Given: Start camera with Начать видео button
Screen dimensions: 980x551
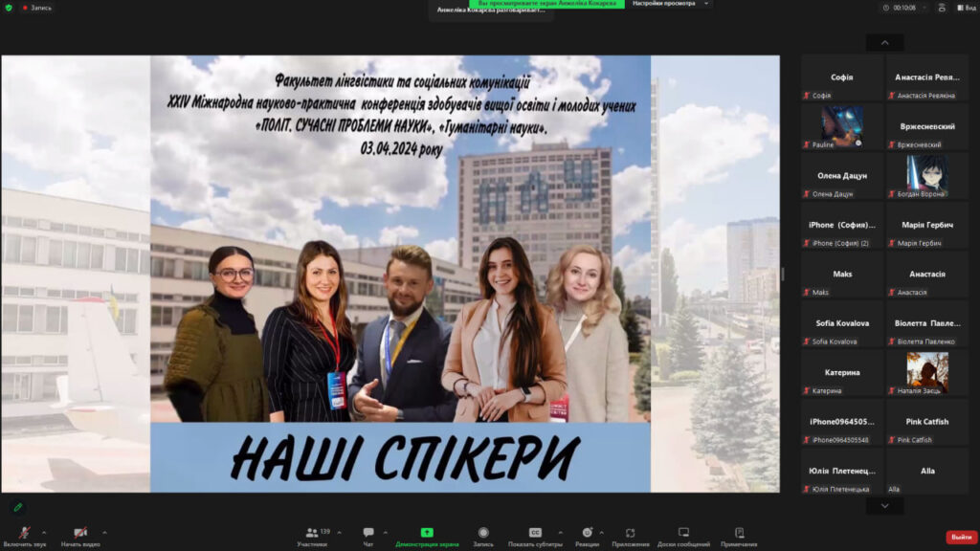Looking at the screenshot, I should pos(80,533).
